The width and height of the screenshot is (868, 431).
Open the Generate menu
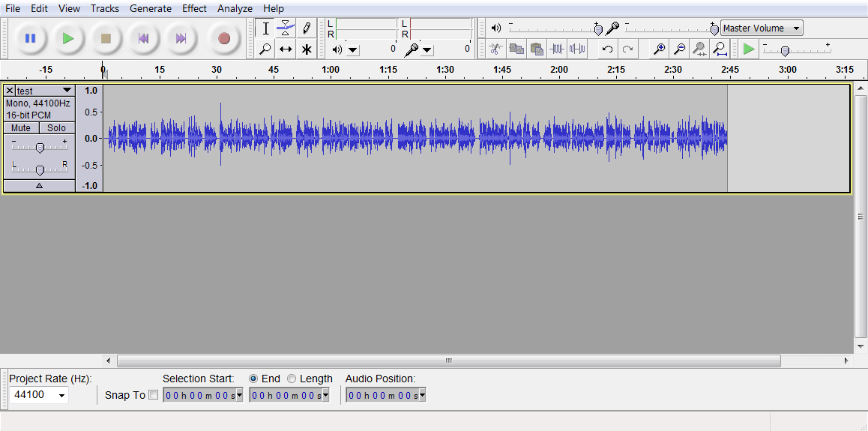coord(150,8)
